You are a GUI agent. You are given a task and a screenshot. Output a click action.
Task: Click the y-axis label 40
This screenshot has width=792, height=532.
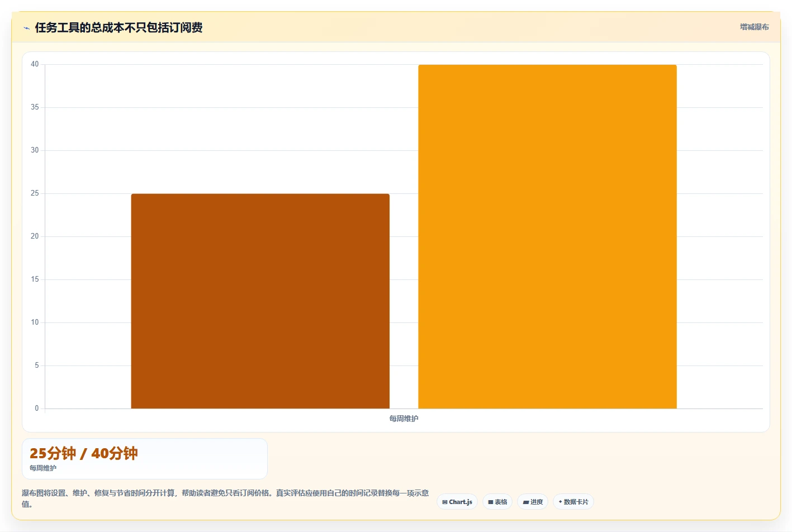35,64
